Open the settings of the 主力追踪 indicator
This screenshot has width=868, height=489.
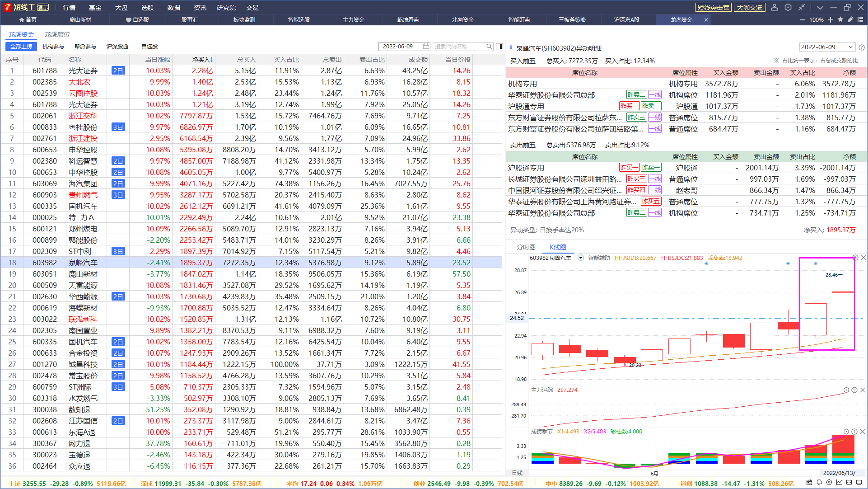[x=846, y=390]
